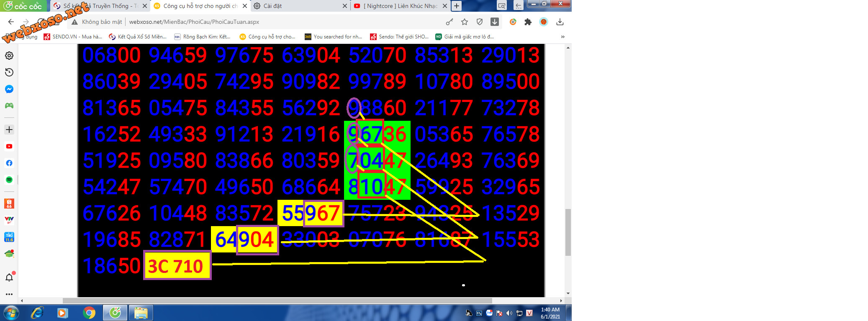Open sidebar settings gear
868x321 pixels.
[9, 56]
